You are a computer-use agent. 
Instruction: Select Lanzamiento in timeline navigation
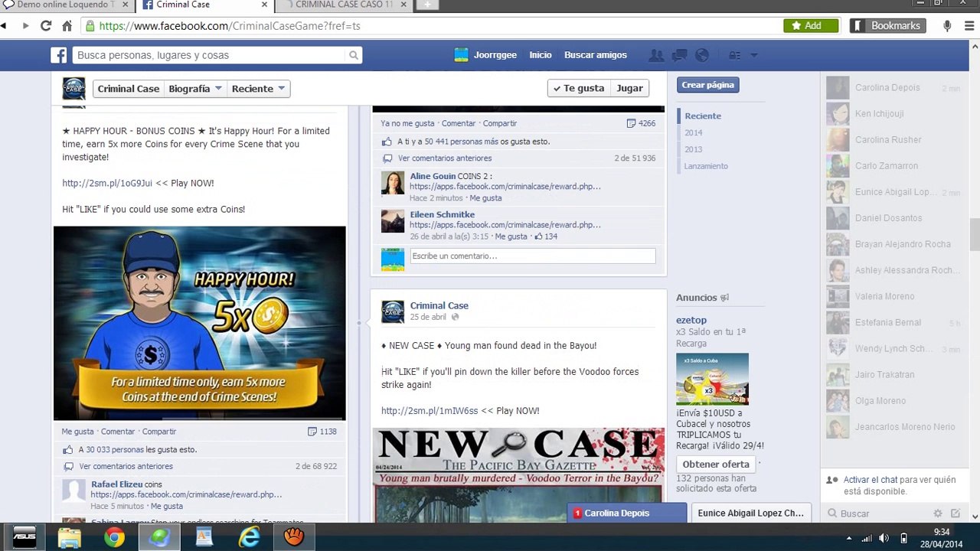[706, 166]
